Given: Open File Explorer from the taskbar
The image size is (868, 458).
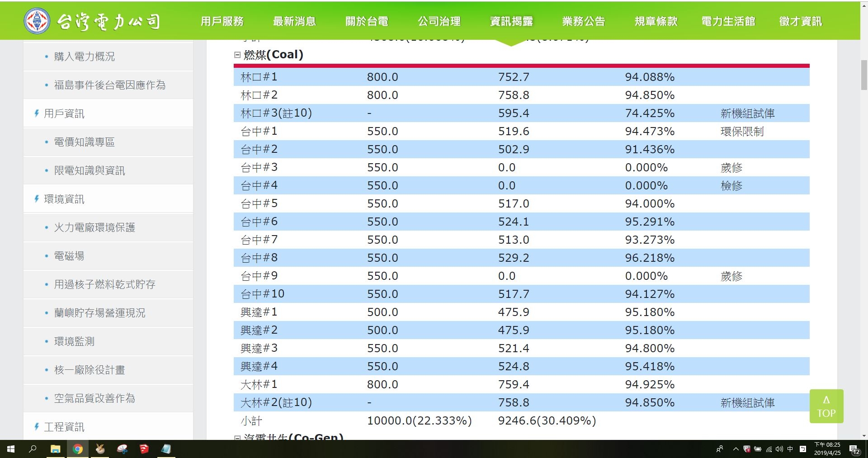Looking at the screenshot, I should (x=55, y=449).
